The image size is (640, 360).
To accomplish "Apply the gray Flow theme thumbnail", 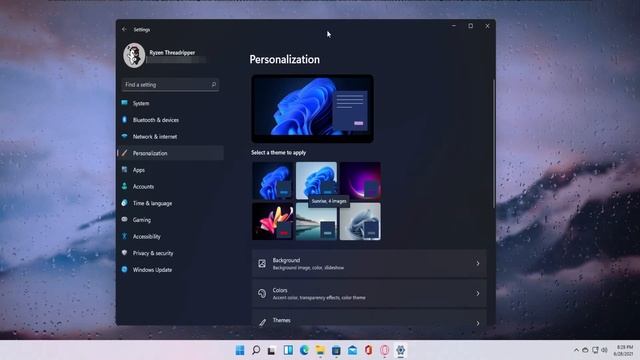I will pos(360,221).
